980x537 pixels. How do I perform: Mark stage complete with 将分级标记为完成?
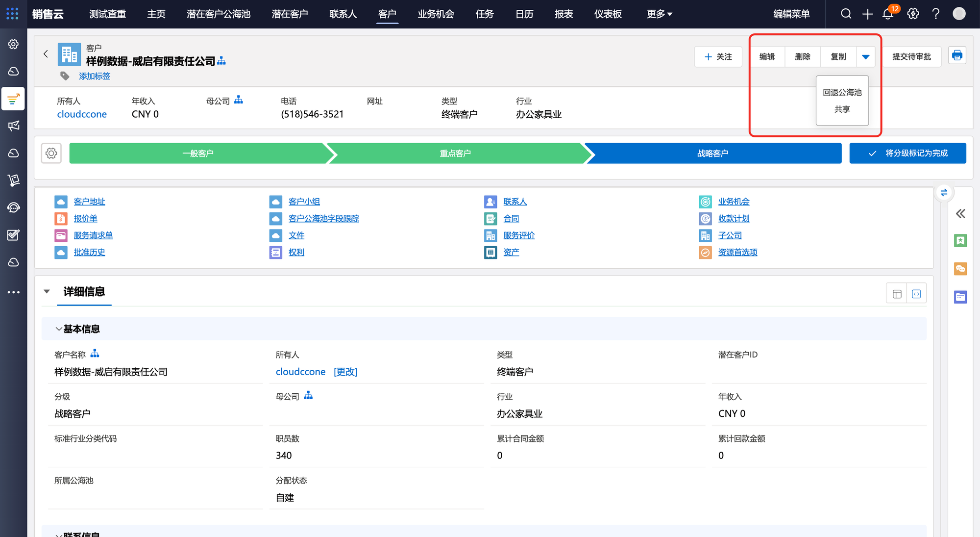click(907, 153)
